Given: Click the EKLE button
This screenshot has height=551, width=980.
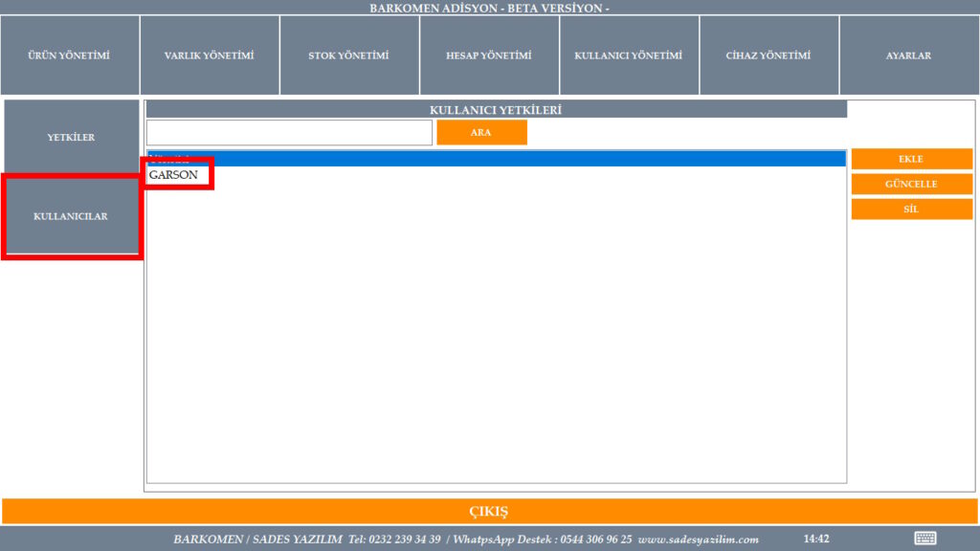Looking at the screenshot, I should pos(912,159).
